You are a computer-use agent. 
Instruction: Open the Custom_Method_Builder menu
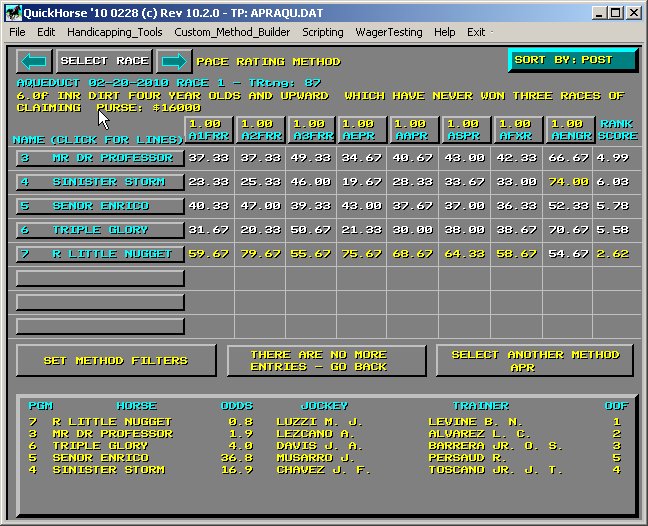coord(232,32)
